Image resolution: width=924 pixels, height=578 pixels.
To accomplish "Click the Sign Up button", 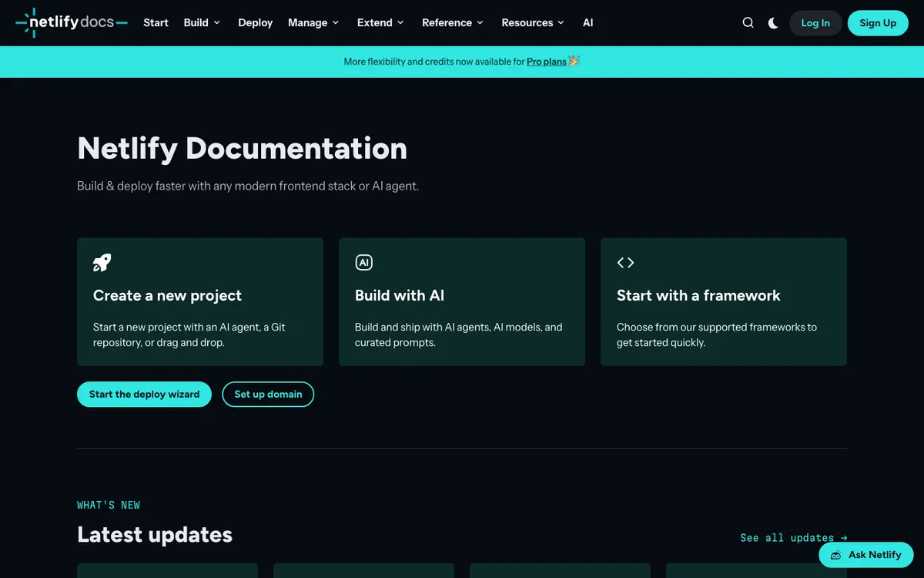I will click(x=878, y=23).
